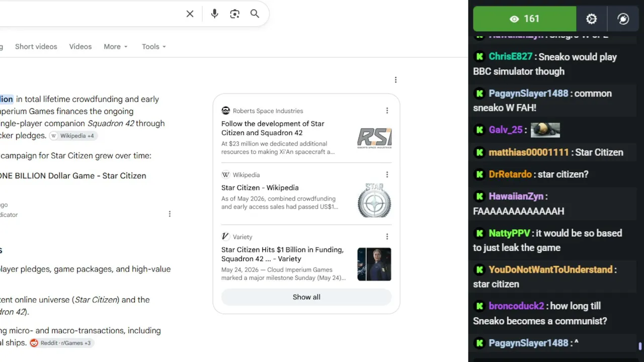644x362 pixels.
Task: Open 'Follow the development of Star Citizen' link
Action: (273, 128)
